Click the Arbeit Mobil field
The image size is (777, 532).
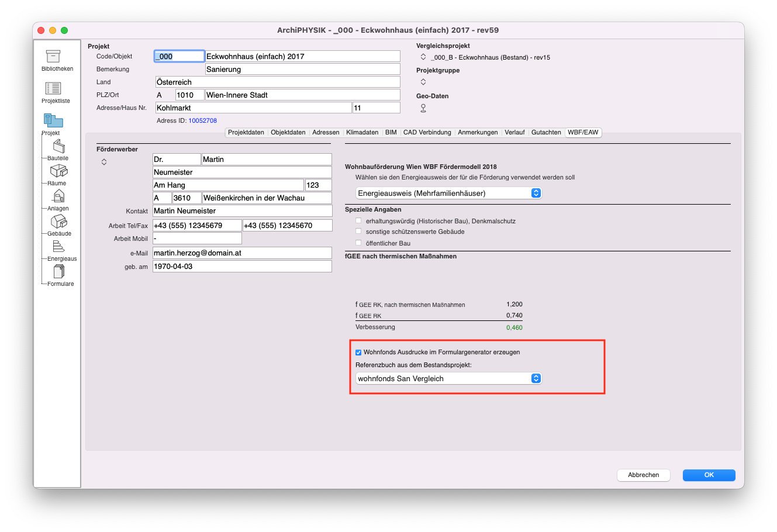coord(197,239)
